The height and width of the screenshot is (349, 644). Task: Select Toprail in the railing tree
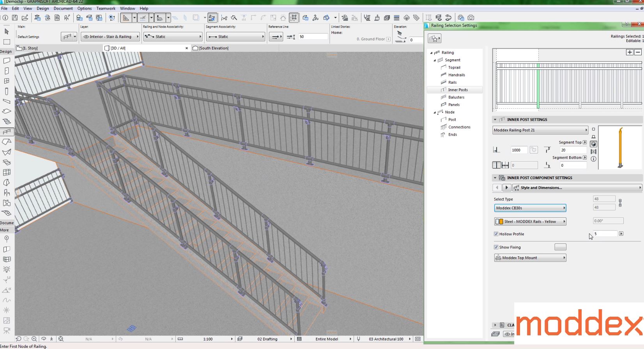coord(454,67)
